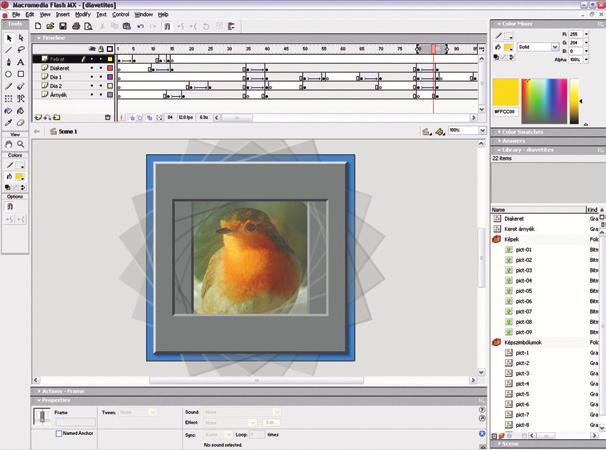Pick a color in the Mixer color spectrum
The image size is (606, 450).
click(544, 101)
